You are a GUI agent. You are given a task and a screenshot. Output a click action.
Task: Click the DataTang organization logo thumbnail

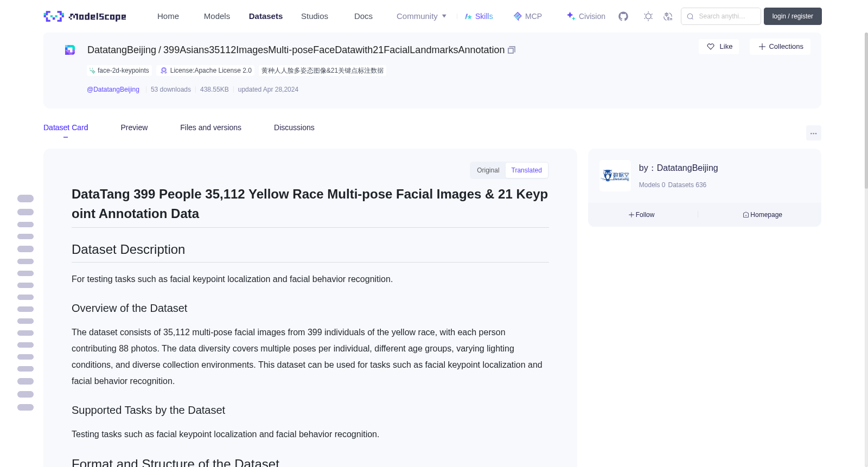615,176
